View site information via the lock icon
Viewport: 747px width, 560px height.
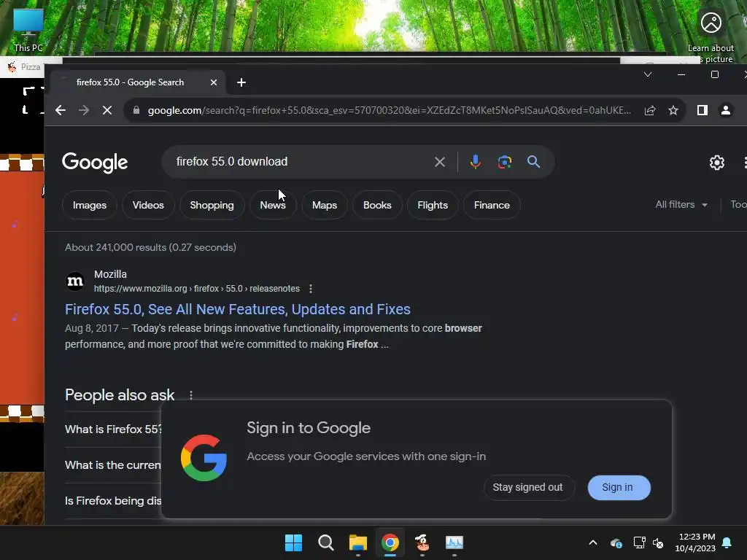[x=136, y=111]
